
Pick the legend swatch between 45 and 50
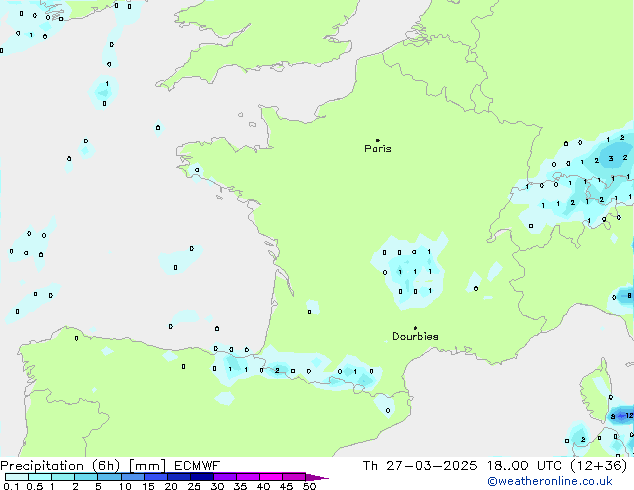pos(296,477)
